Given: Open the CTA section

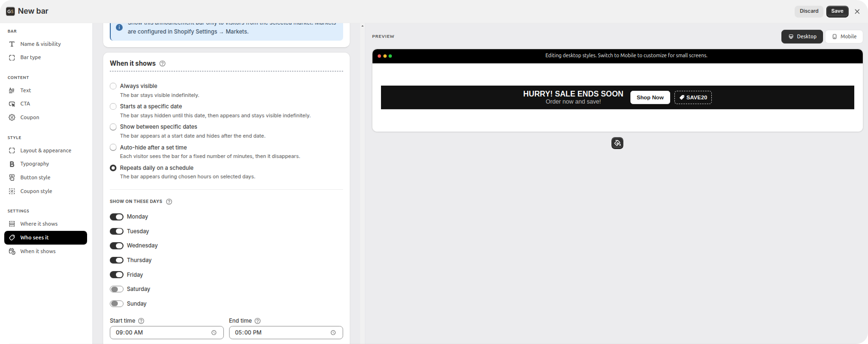Looking at the screenshot, I should coord(45,104).
